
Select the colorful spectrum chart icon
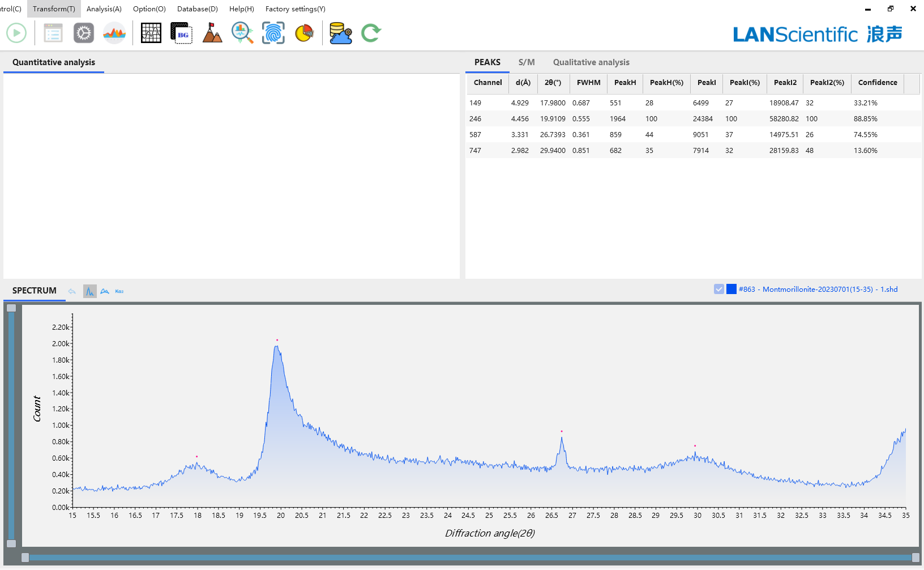pos(114,33)
